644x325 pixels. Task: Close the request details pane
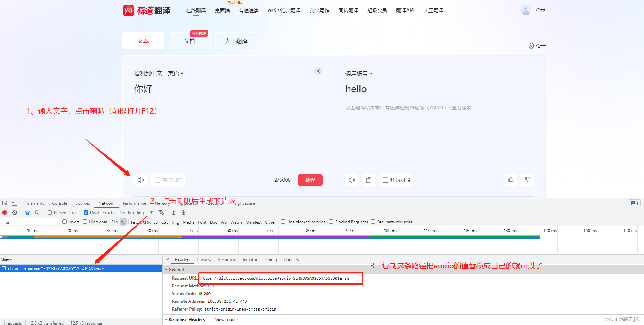(x=168, y=259)
